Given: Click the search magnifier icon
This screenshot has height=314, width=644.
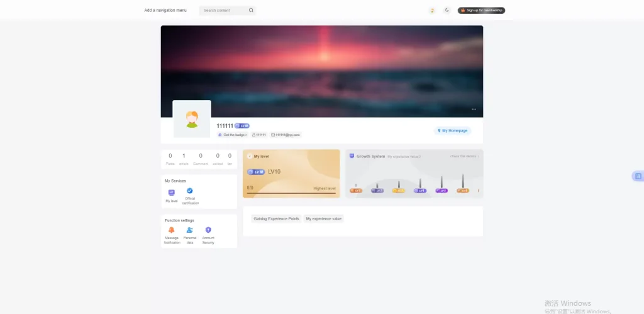Looking at the screenshot, I should point(251,10).
